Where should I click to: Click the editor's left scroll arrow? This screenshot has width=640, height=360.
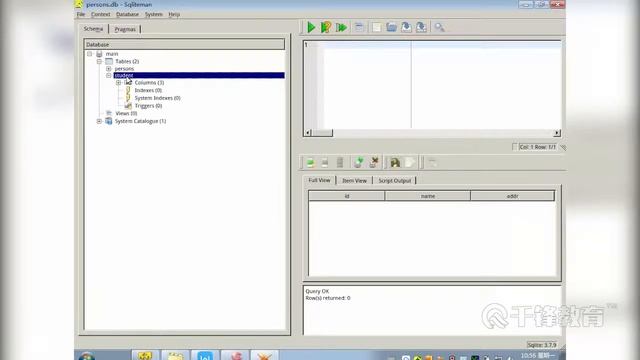tap(308, 133)
